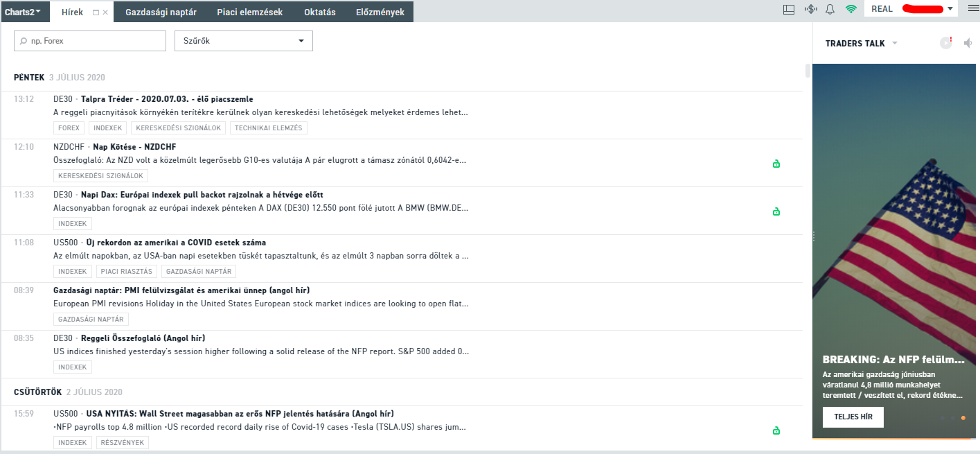980x454 pixels.
Task: Mute the Traders Talk speaker icon
Action: coord(968,43)
